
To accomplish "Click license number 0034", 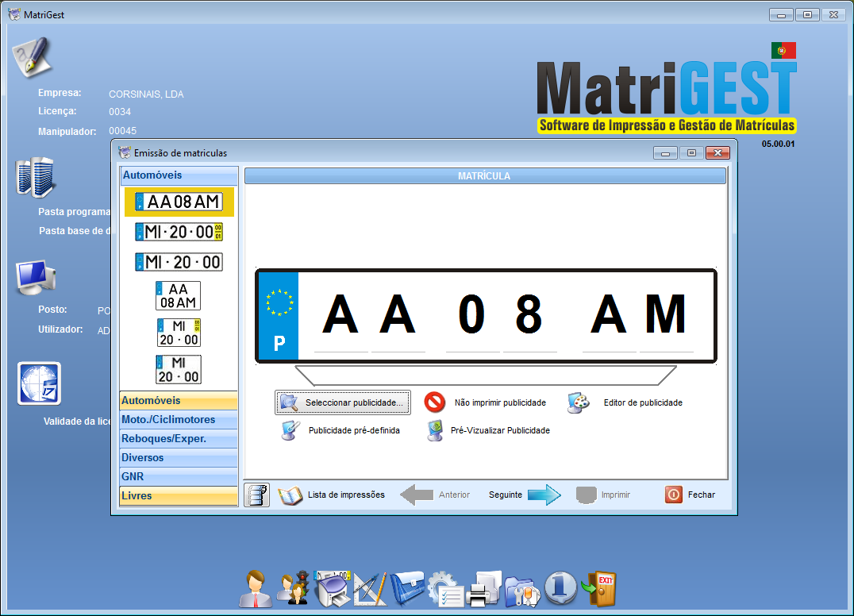I will click(x=120, y=112).
